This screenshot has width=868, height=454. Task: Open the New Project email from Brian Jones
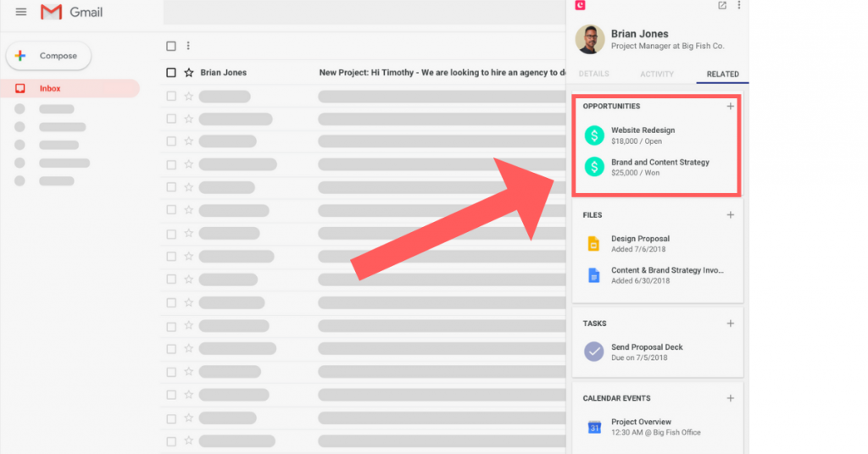tap(432, 73)
